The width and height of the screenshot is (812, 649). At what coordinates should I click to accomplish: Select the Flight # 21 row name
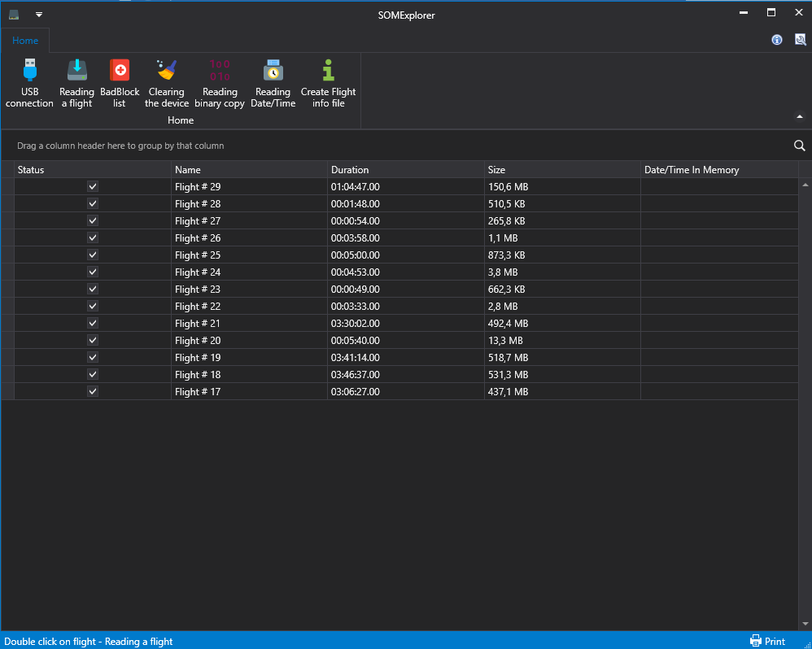click(198, 324)
